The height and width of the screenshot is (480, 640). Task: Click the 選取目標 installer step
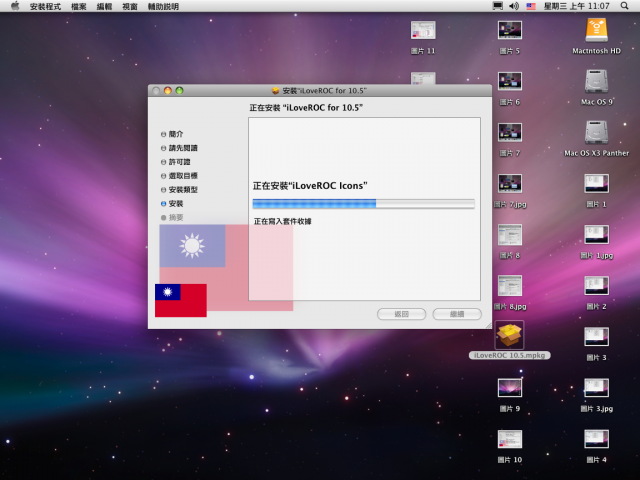[179, 176]
